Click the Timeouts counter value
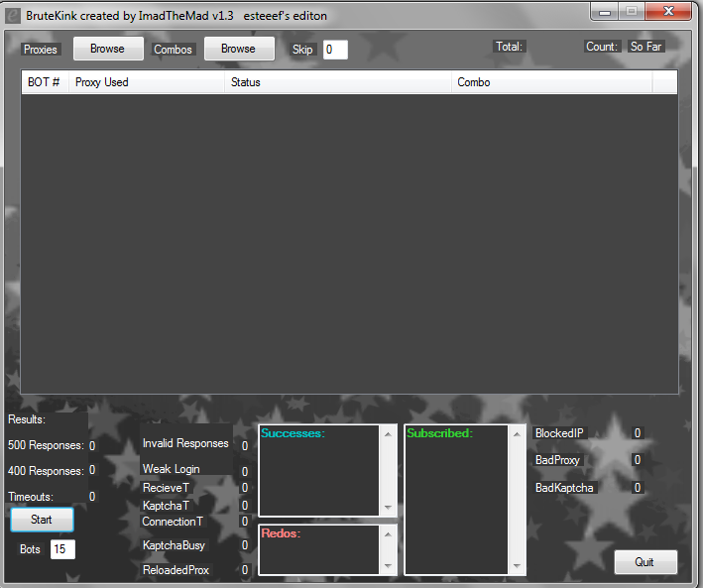Image resolution: width=703 pixels, height=588 pixels. 92,497
